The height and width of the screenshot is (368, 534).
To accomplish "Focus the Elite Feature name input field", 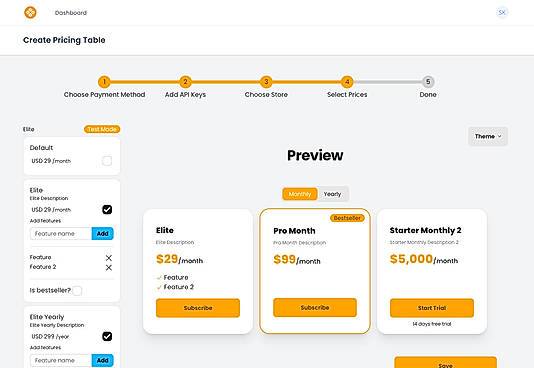I will 61,234.
